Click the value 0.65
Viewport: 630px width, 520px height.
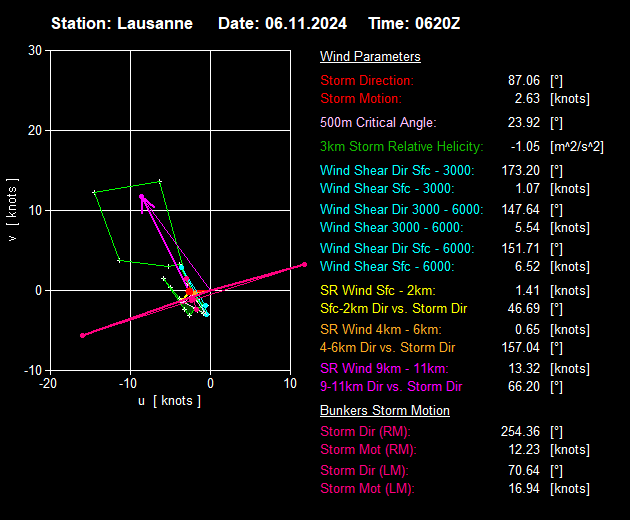(x=527, y=330)
